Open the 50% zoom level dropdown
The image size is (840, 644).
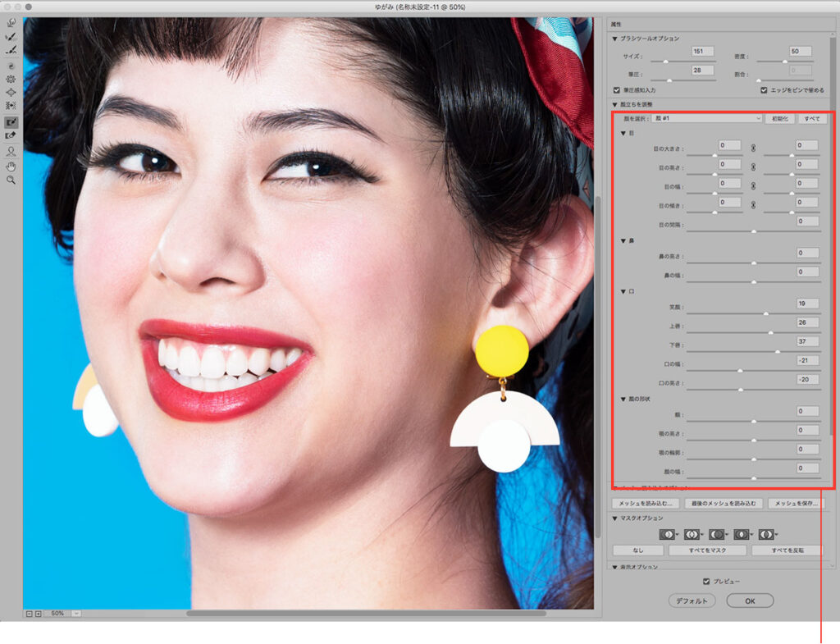(76, 613)
